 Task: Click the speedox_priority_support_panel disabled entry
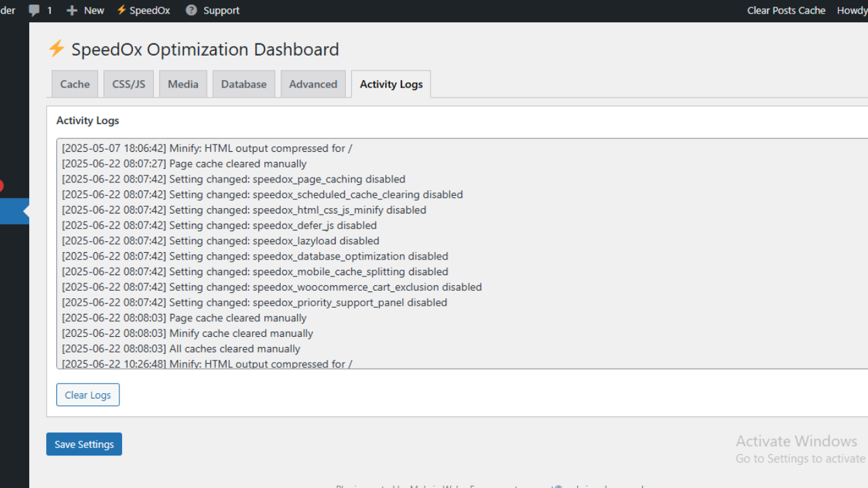[x=254, y=303]
